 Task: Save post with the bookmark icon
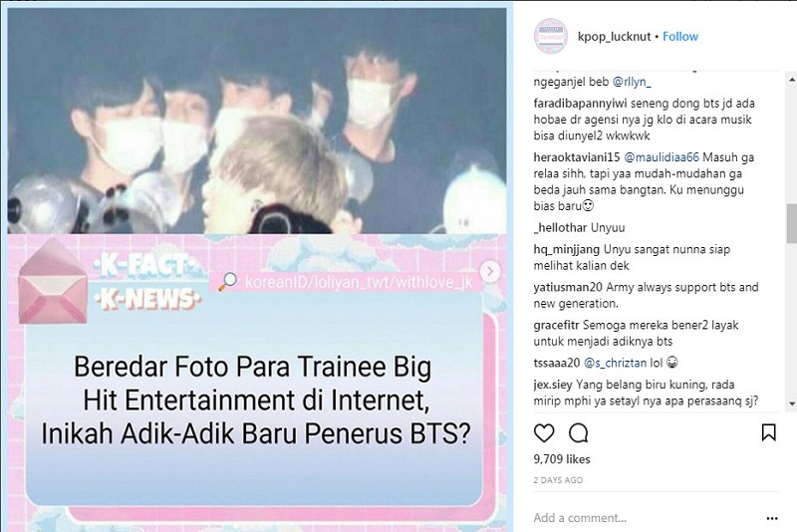point(768,432)
